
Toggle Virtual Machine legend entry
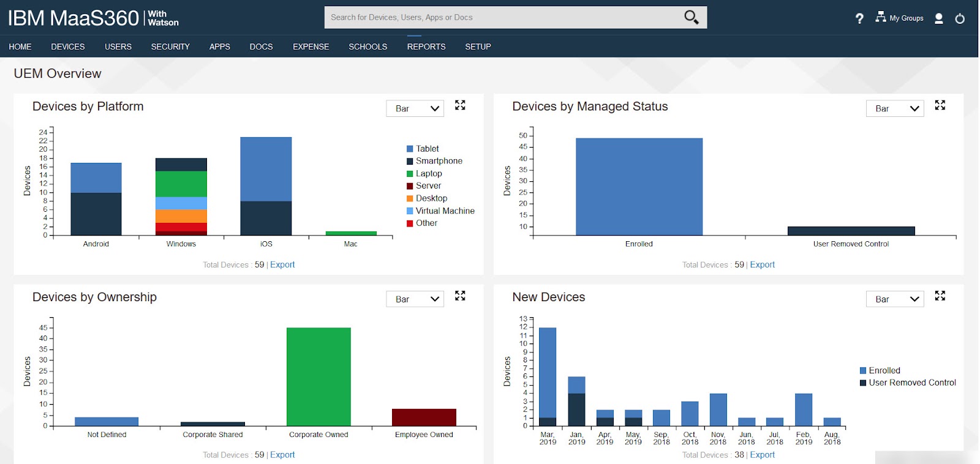[445, 211]
